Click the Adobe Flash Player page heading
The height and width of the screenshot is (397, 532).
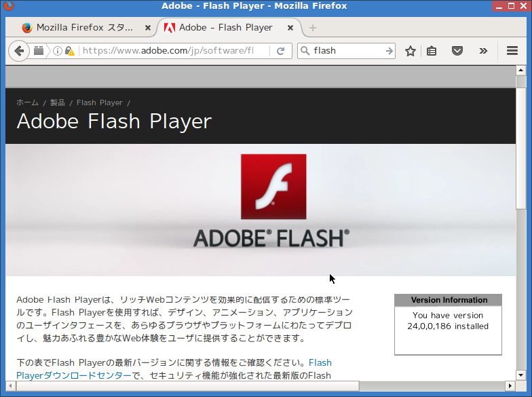(114, 121)
